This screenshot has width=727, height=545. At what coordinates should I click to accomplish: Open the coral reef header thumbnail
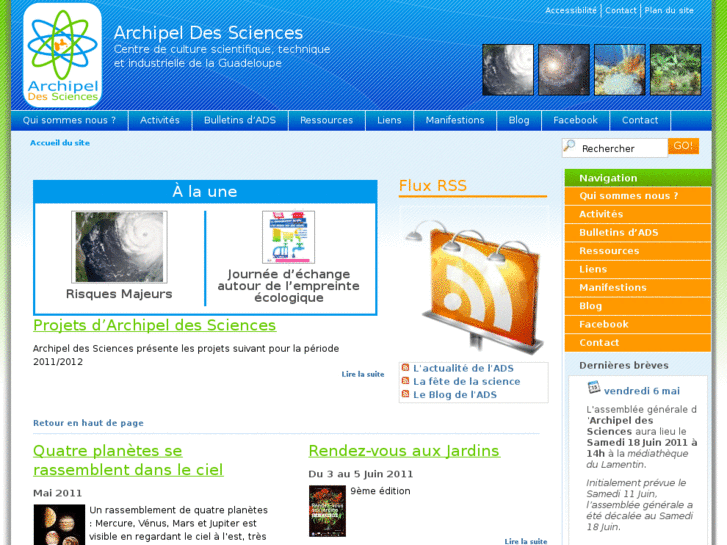coord(620,70)
